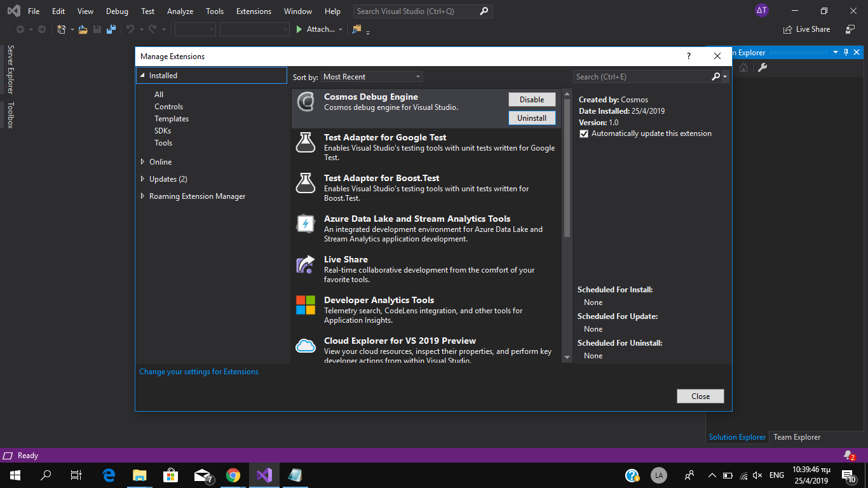Collapse the Installed category

(143, 76)
